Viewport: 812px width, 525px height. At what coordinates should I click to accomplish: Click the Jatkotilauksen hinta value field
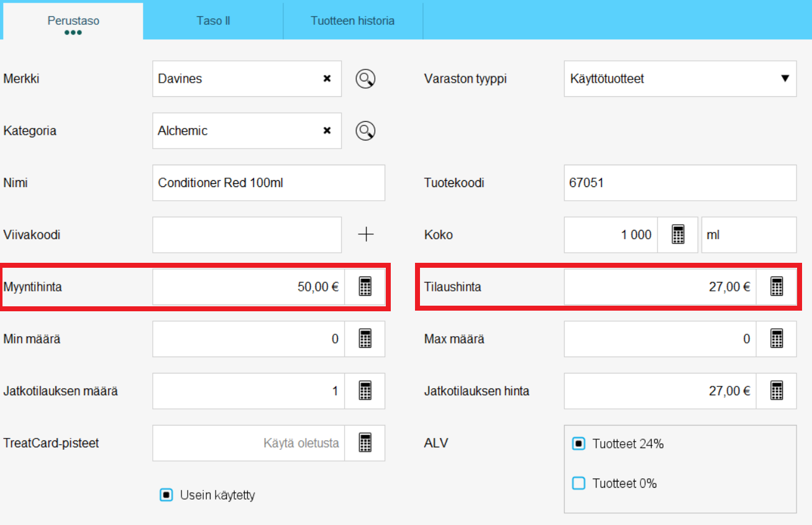(x=660, y=391)
